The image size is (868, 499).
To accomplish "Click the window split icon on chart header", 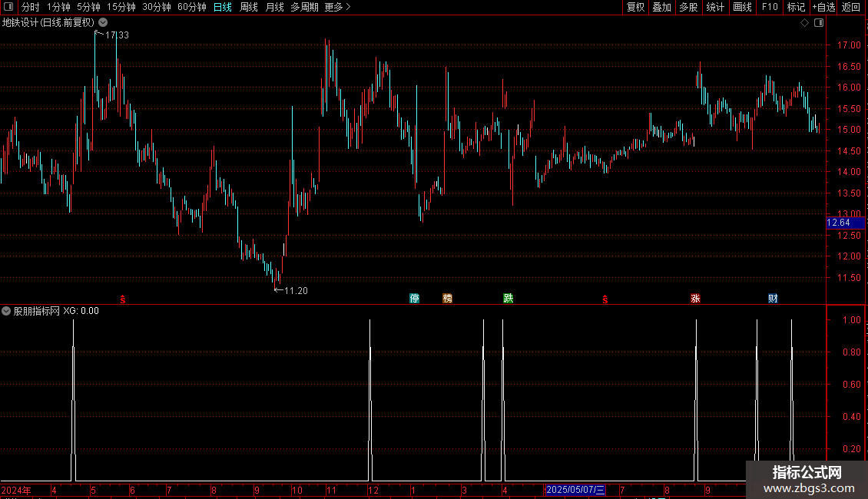I will [820, 23].
